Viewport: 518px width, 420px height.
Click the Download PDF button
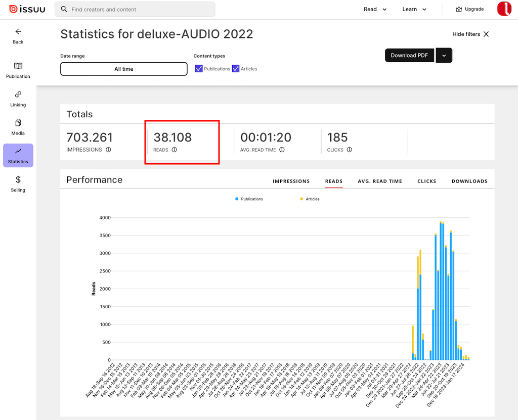(410, 56)
